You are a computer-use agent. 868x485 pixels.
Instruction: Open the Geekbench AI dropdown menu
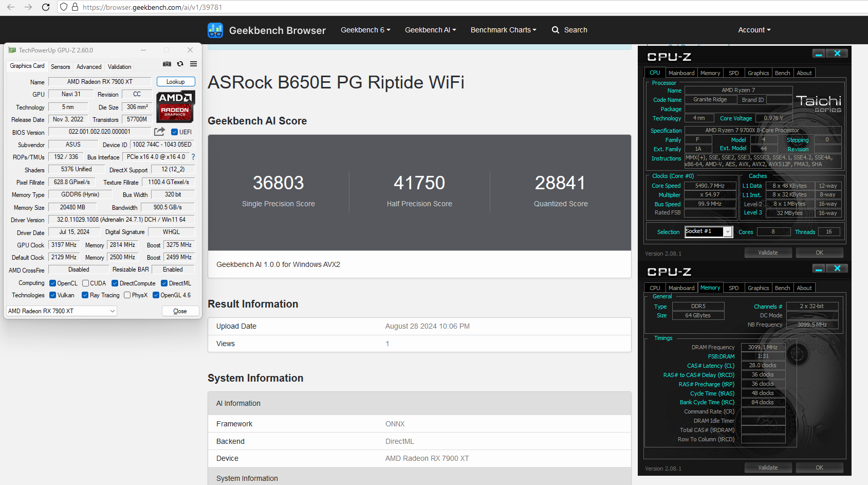point(430,30)
